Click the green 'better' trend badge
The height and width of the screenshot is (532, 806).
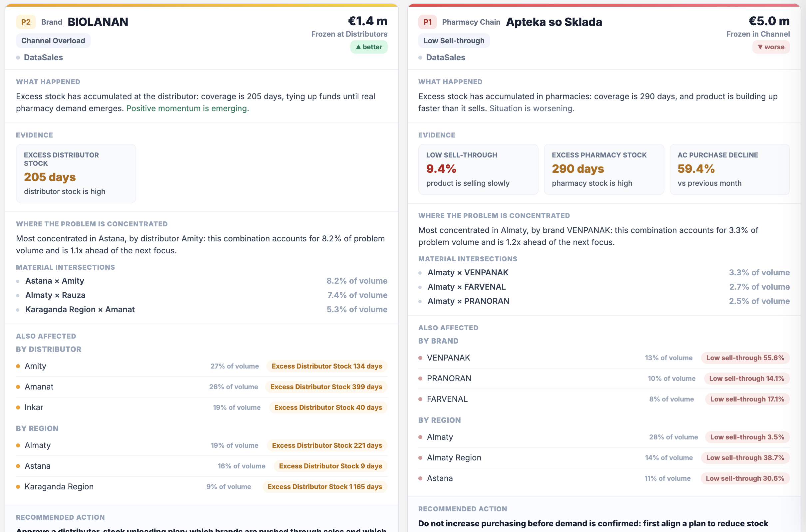pyautogui.click(x=369, y=47)
